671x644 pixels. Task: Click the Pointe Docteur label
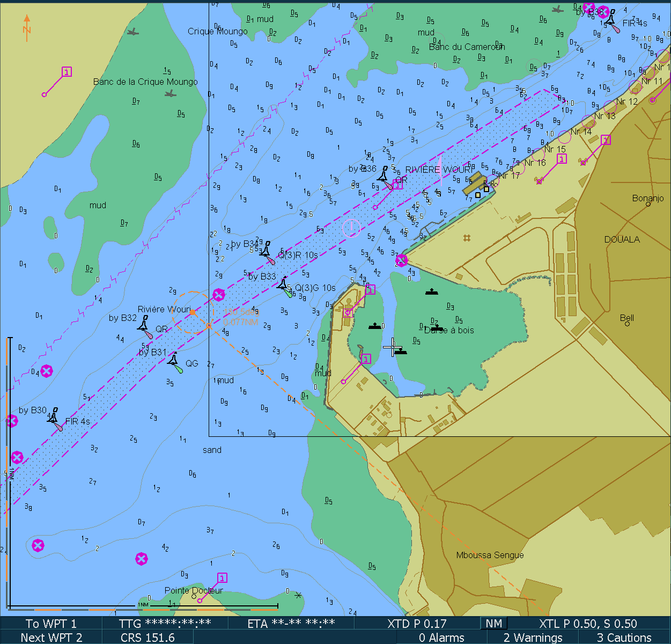[194, 590]
